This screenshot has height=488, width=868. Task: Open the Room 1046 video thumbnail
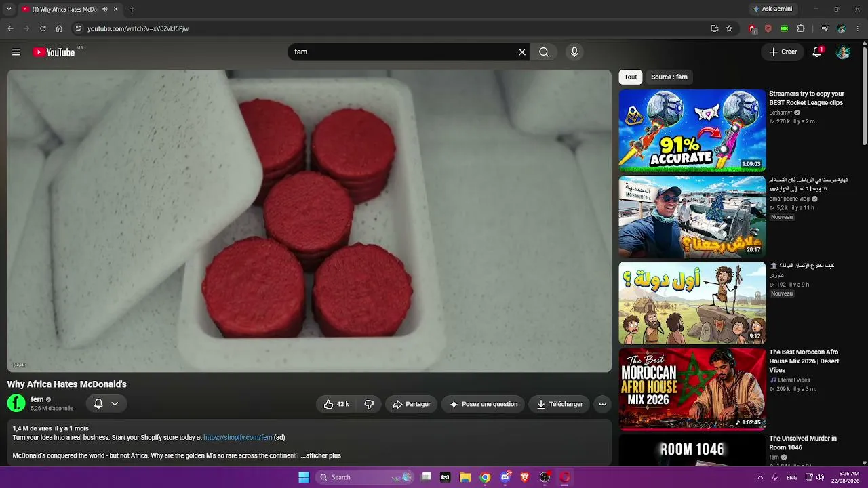(x=692, y=450)
